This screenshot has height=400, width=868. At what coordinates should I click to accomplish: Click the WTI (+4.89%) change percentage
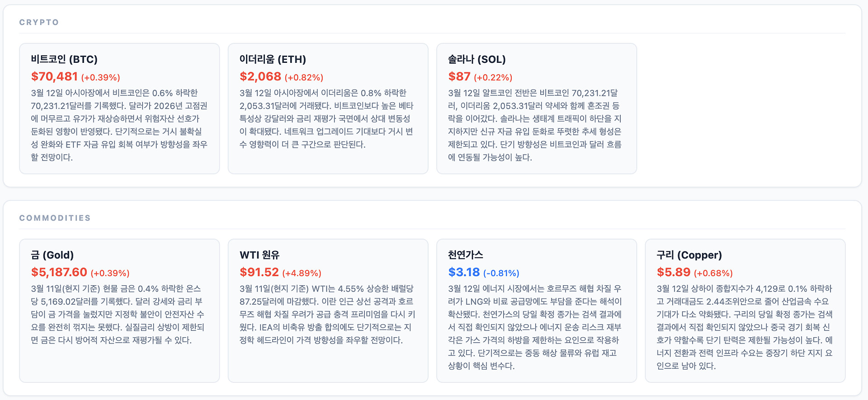[302, 273]
